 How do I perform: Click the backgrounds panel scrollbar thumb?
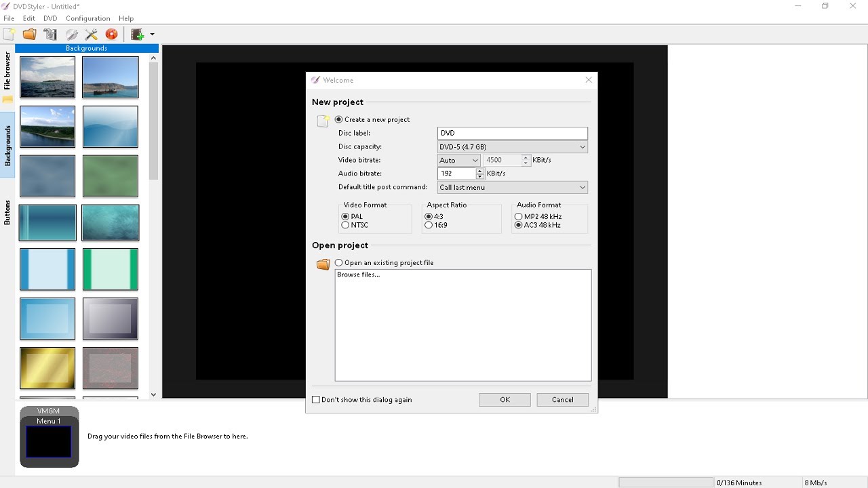(x=153, y=122)
